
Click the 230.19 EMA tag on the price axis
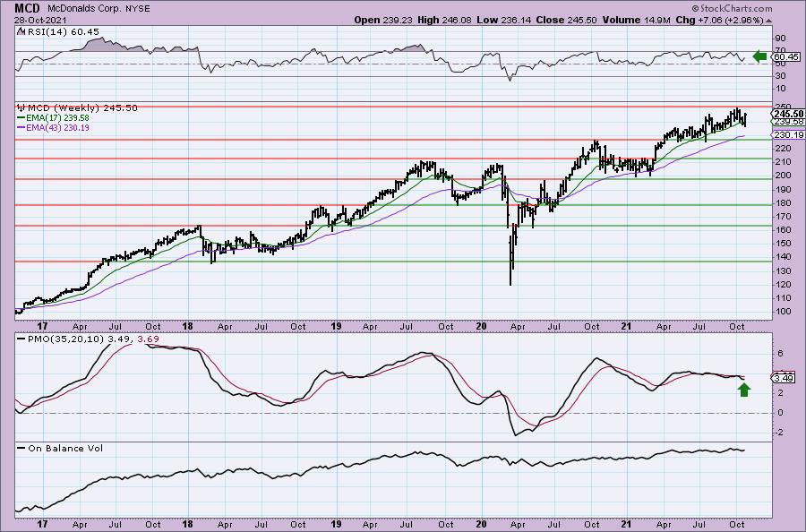click(x=788, y=135)
